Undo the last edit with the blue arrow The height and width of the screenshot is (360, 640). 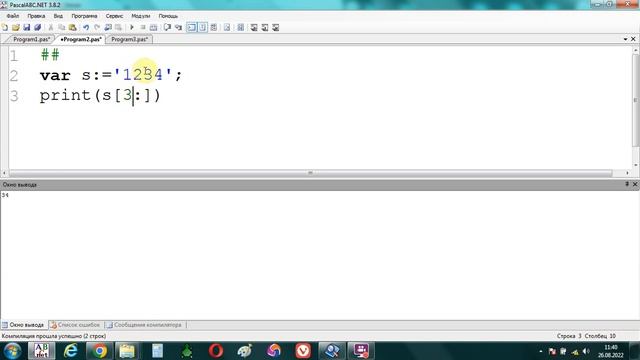(86, 27)
